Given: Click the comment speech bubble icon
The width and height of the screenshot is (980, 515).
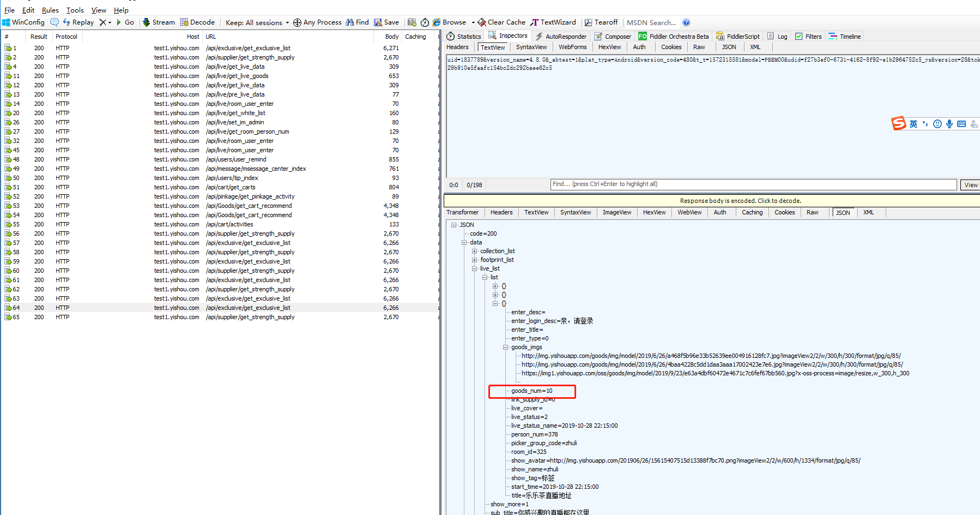Looking at the screenshot, I should pos(55,22).
